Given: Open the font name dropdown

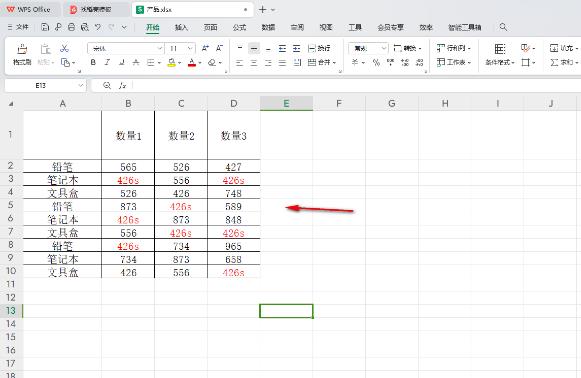Looking at the screenshot, I should pyautogui.click(x=160, y=48).
